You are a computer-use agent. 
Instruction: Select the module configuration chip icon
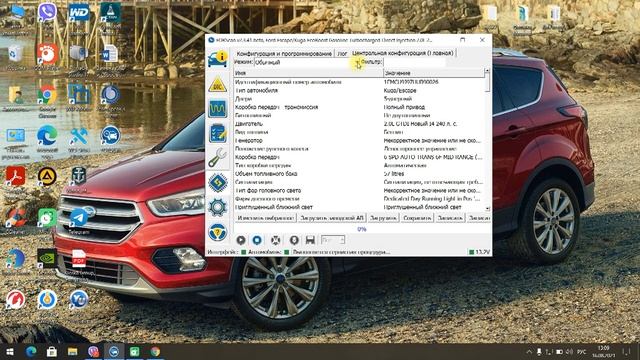pyautogui.click(x=218, y=182)
